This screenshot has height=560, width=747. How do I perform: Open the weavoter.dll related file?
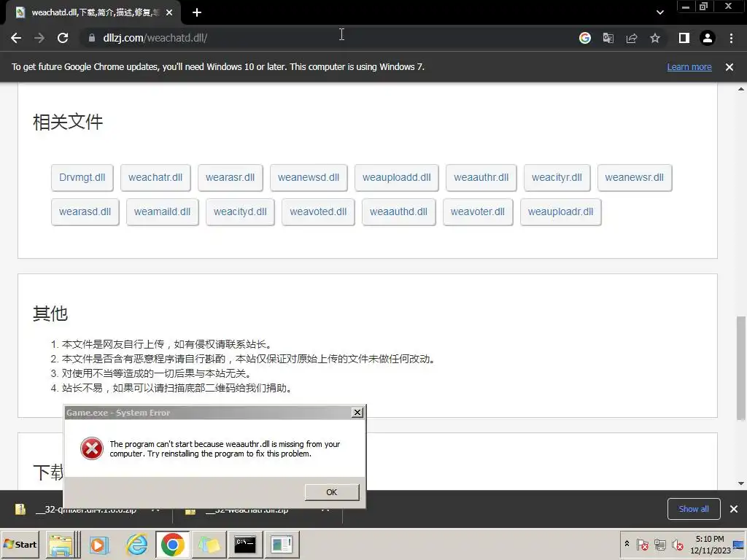click(478, 212)
